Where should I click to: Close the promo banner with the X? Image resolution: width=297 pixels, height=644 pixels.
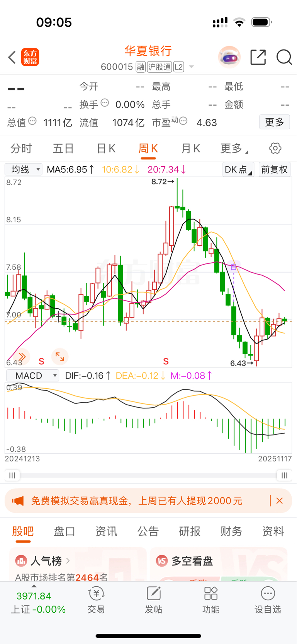[280, 501]
